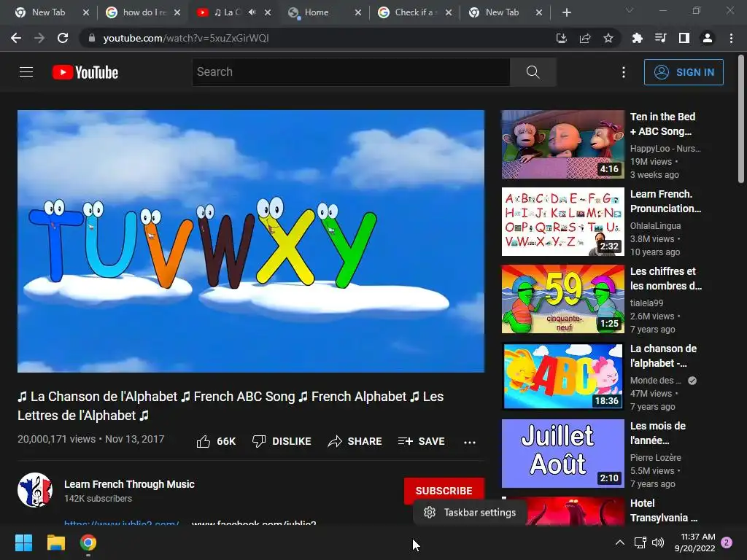Open clock and date 11:37 AM

[695, 542]
